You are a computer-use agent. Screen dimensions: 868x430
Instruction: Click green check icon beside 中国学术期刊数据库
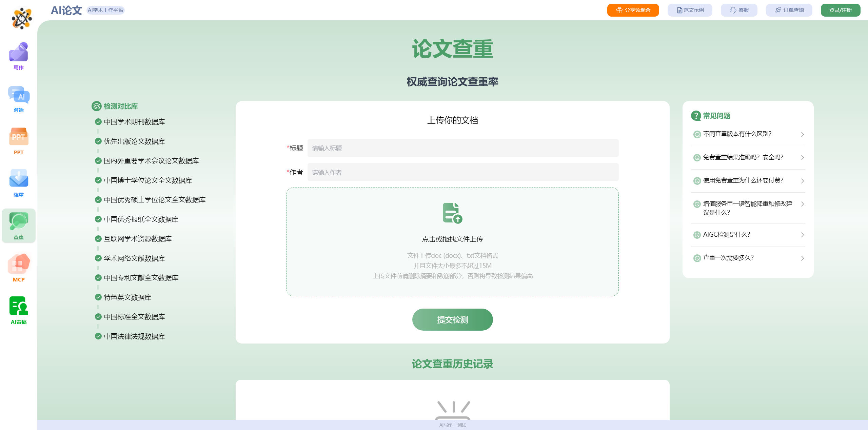click(98, 122)
